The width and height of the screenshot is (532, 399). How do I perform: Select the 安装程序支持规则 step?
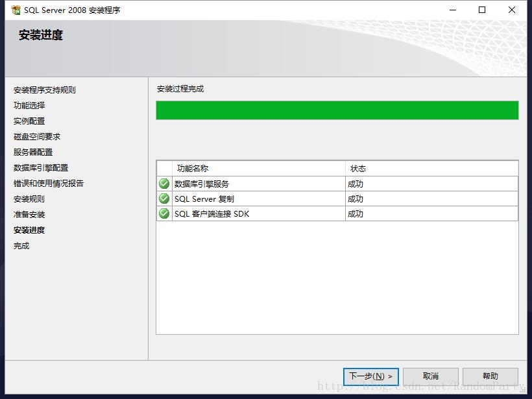(45, 90)
